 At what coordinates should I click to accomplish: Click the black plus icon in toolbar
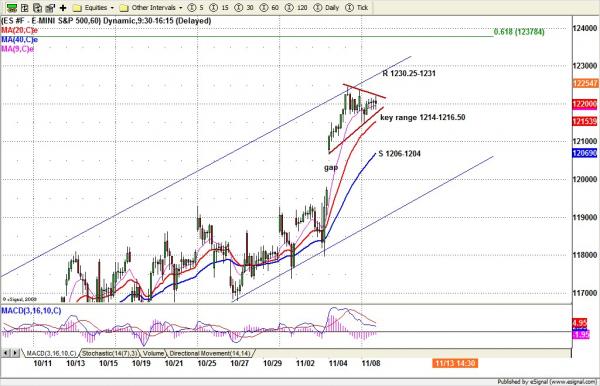click(x=63, y=8)
